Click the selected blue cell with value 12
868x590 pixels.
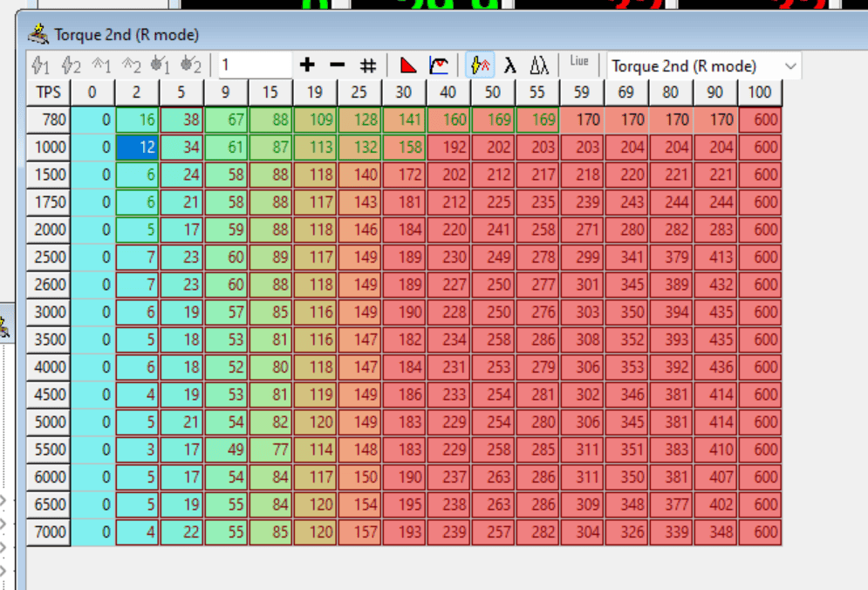pyautogui.click(x=137, y=148)
